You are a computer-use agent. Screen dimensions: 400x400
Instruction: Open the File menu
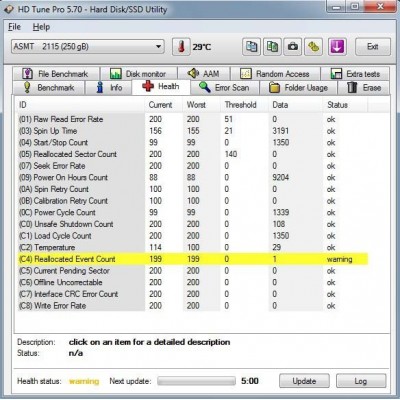click(x=14, y=27)
